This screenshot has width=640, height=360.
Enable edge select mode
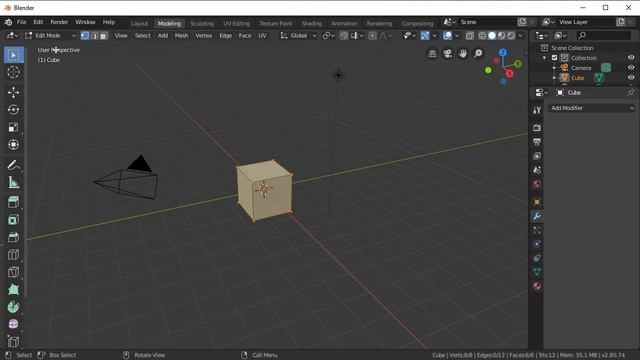(94, 36)
